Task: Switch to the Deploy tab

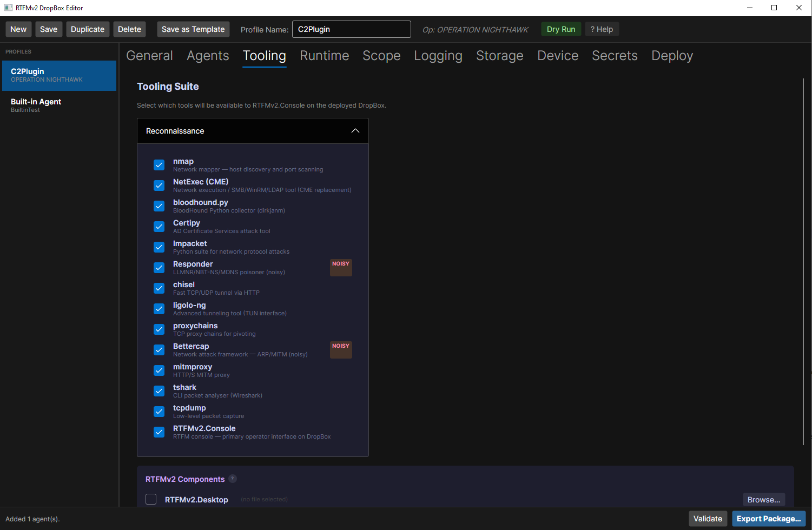Action: click(672, 56)
